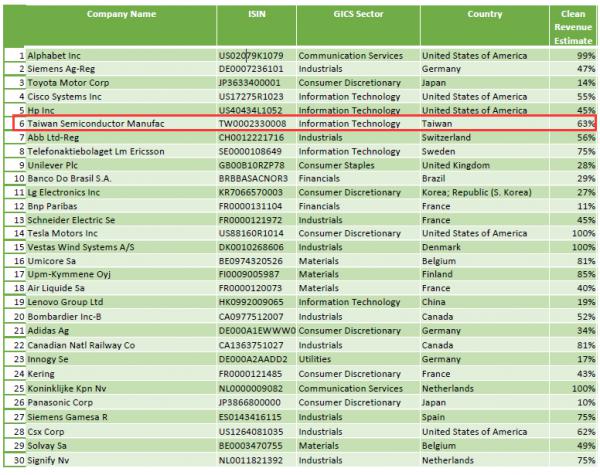
Task: Select the Signify Nv cell
Action: (x=121, y=460)
